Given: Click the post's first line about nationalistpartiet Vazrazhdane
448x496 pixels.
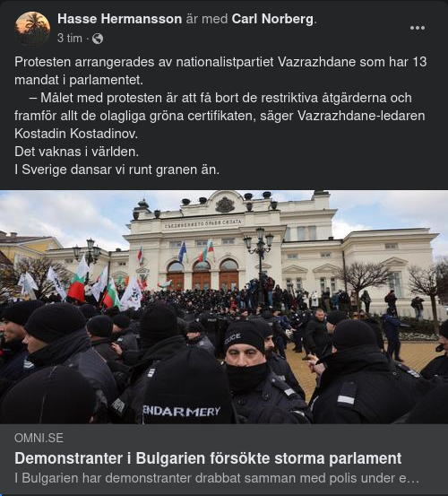Looking at the screenshot, I should coord(220,62).
